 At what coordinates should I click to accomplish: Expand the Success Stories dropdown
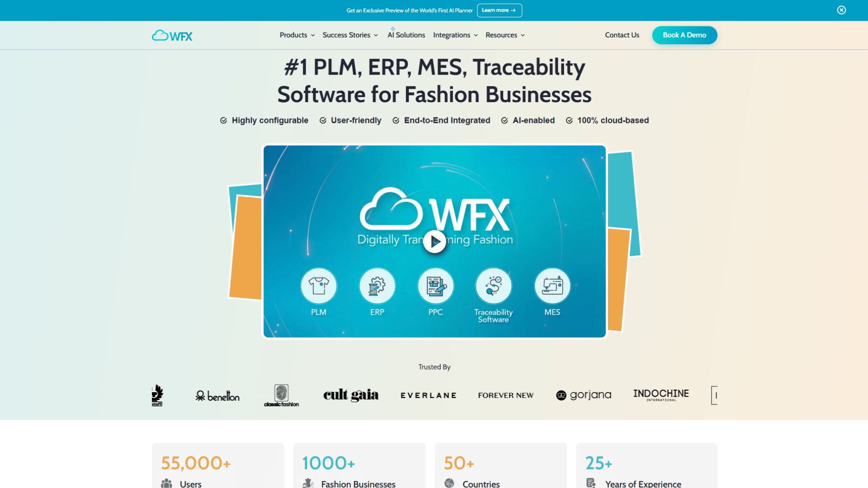pos(350,35)
